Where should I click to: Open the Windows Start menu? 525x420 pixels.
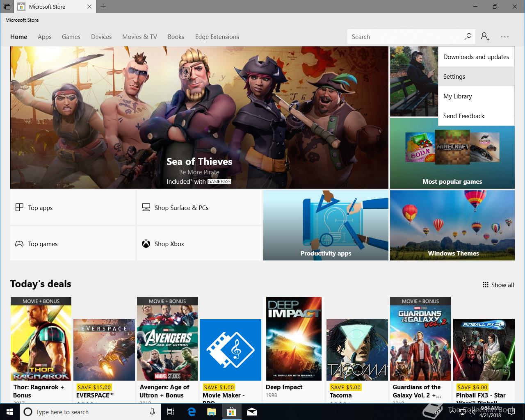(x=9, y=412)
